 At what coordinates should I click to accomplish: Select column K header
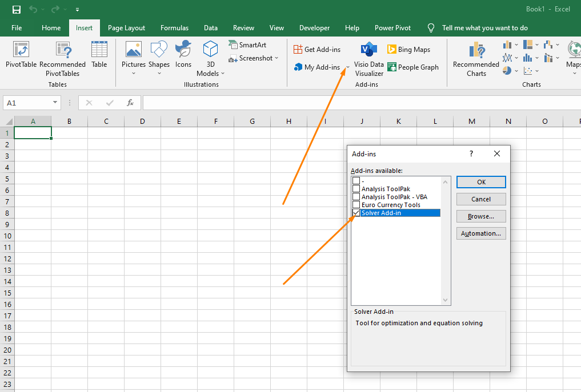coord(398,122)
